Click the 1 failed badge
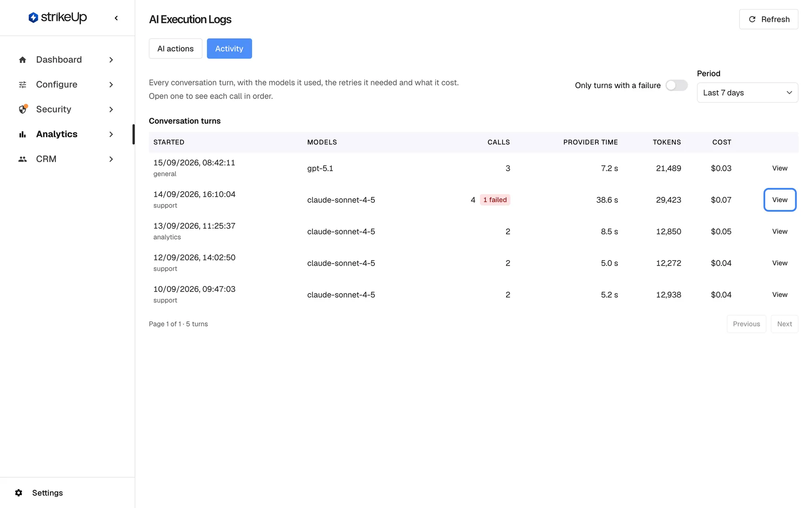812x508 pixels. coord(495,200)
